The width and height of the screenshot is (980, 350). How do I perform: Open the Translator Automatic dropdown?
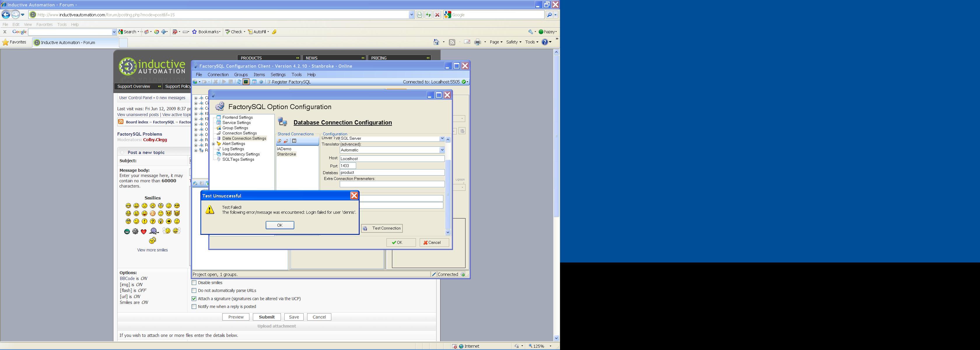442,150
